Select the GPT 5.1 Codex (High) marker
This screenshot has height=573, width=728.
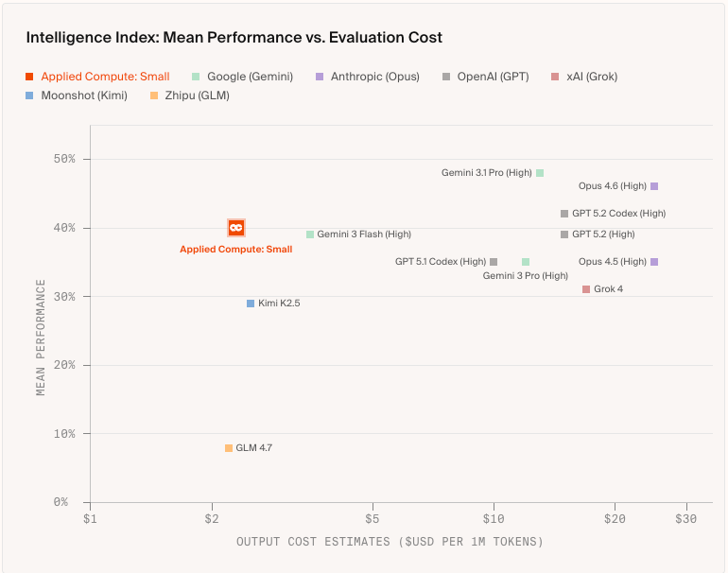click(494, 262)
